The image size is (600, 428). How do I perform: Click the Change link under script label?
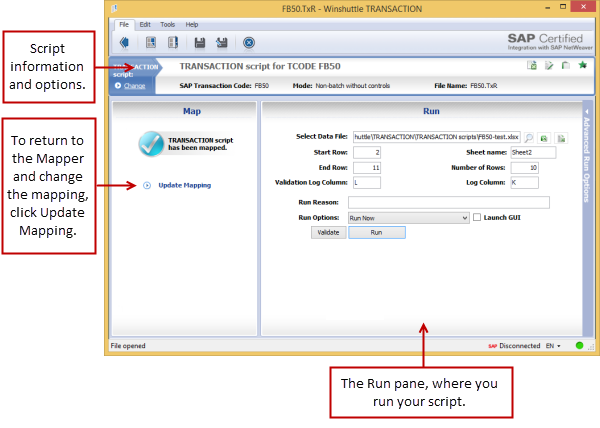[x=134, y=86]
